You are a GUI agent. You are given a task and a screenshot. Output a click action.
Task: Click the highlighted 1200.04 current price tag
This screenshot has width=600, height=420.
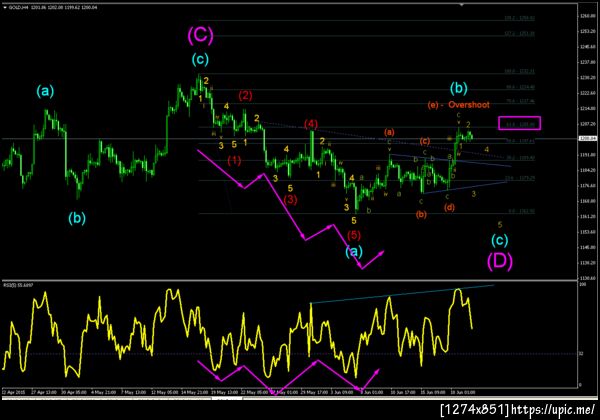tap(588, 138)
